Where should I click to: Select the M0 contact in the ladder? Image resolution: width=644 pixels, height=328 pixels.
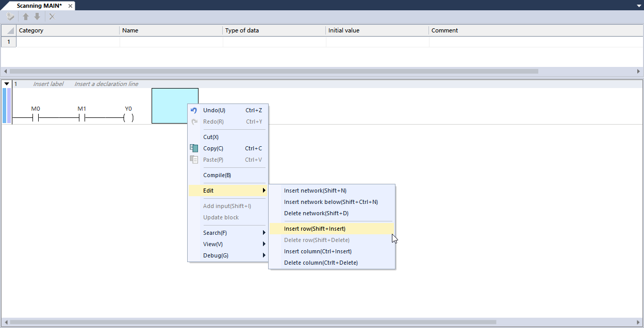[x=36, y=118]
